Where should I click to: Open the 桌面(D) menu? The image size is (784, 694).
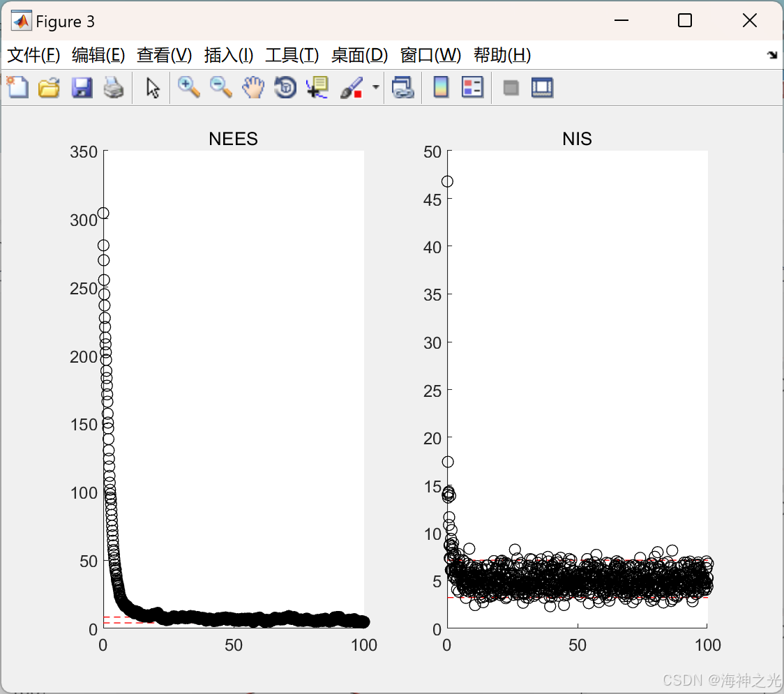359,55
